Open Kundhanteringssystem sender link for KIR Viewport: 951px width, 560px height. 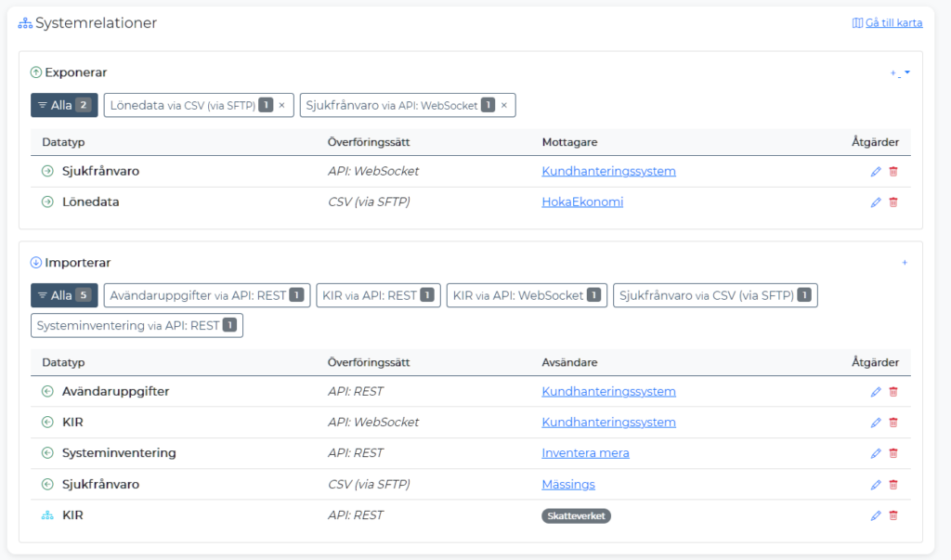click(608, 423)
